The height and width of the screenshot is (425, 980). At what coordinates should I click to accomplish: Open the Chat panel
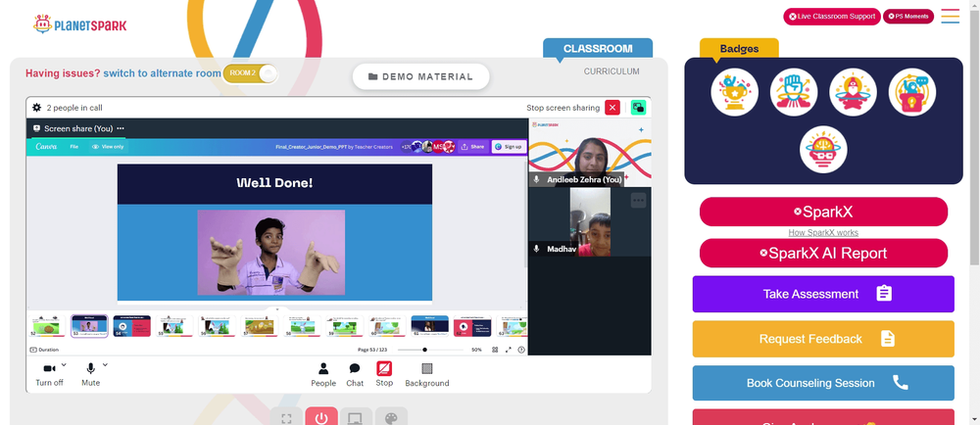355,374
